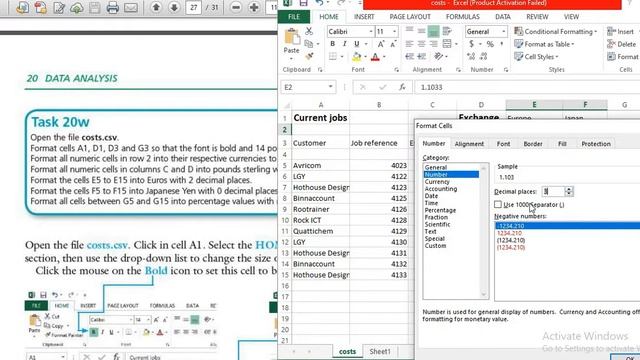640x360 pixels.
Task: Click the Wrap Text icon
Action: click(x=447, y=31)
